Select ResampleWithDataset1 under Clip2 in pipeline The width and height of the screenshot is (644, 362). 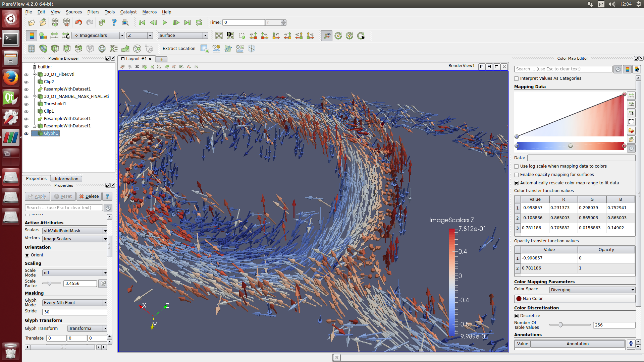pyautogui.click(x=67, y=89)
